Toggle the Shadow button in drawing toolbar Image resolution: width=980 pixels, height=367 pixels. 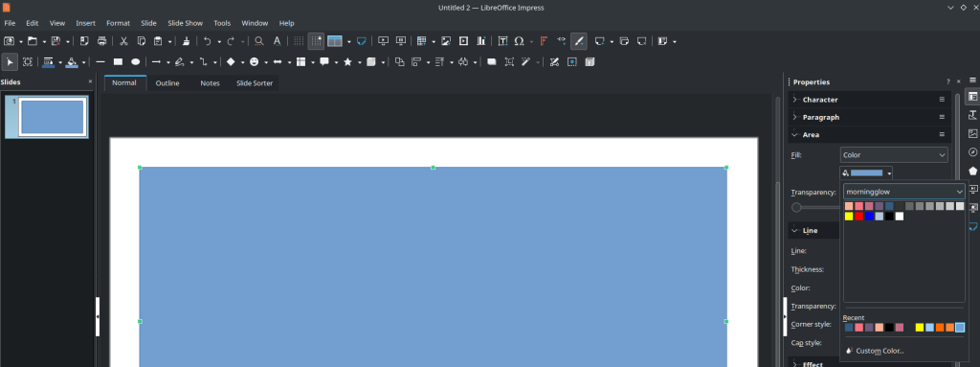click(492, 62)
